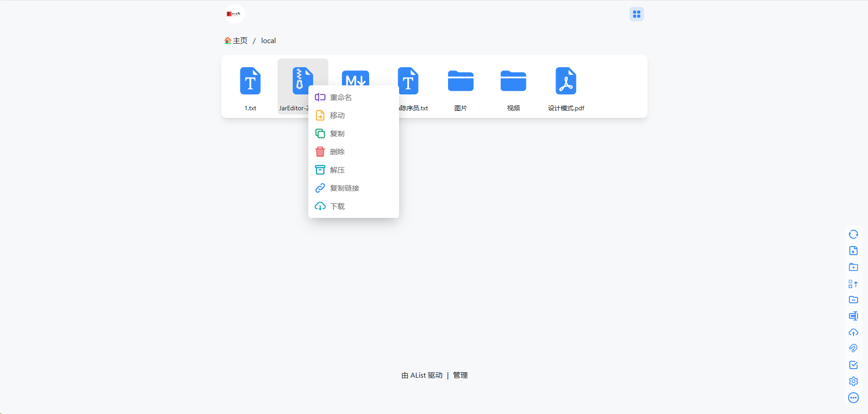Click the recursive move icon with up arrow
This screenshot has height=414, width=868.
click(853, 284)
